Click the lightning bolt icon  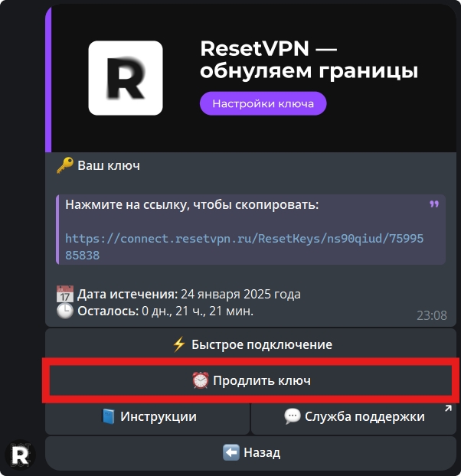click(179, 344)
